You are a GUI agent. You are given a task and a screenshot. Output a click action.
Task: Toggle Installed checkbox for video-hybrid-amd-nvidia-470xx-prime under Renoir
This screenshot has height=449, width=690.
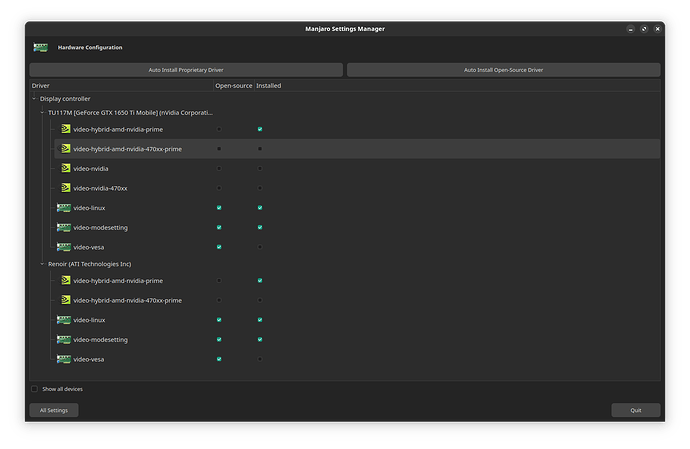click(260, 300)
